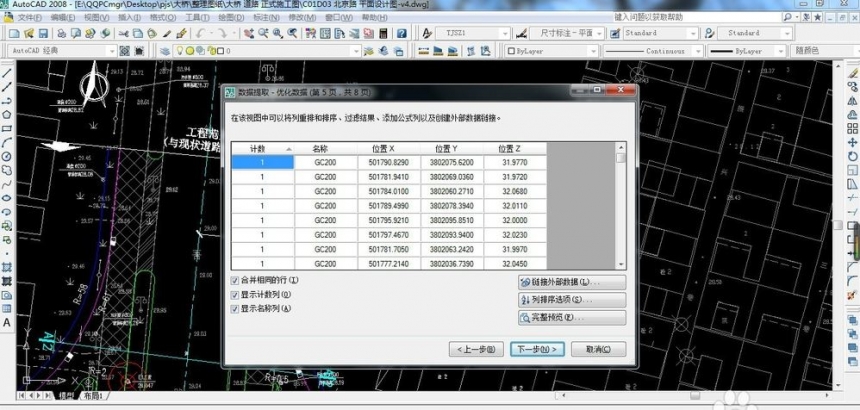The height and width of the screenshot is (410, 860).
Task: Click the Text Style icon beside TJSZ1
Action: [427, 33]
